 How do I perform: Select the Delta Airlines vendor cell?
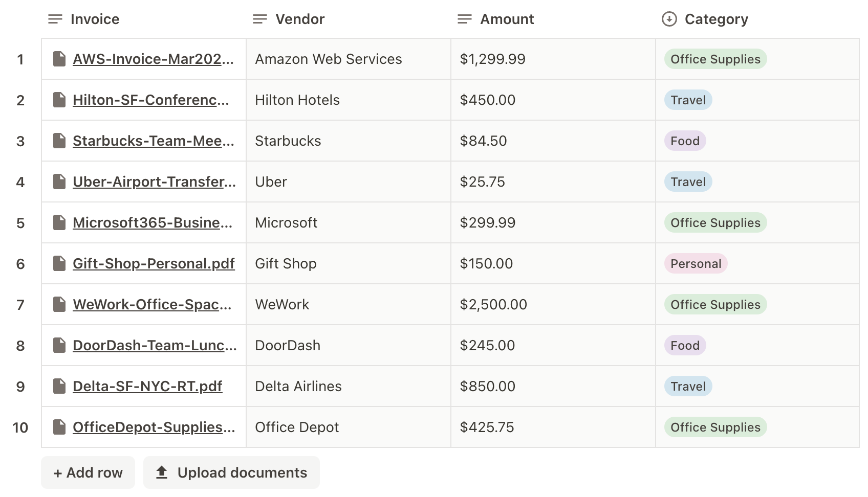pos(349,386)
